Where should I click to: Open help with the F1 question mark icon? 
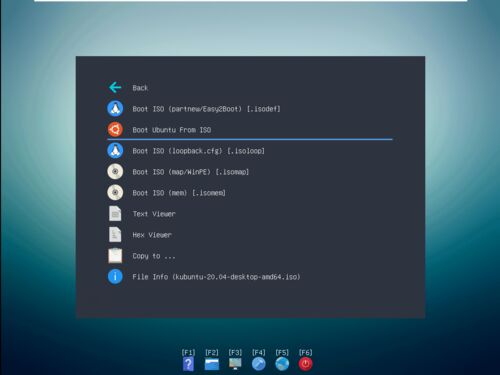click(x=188, y=364)
